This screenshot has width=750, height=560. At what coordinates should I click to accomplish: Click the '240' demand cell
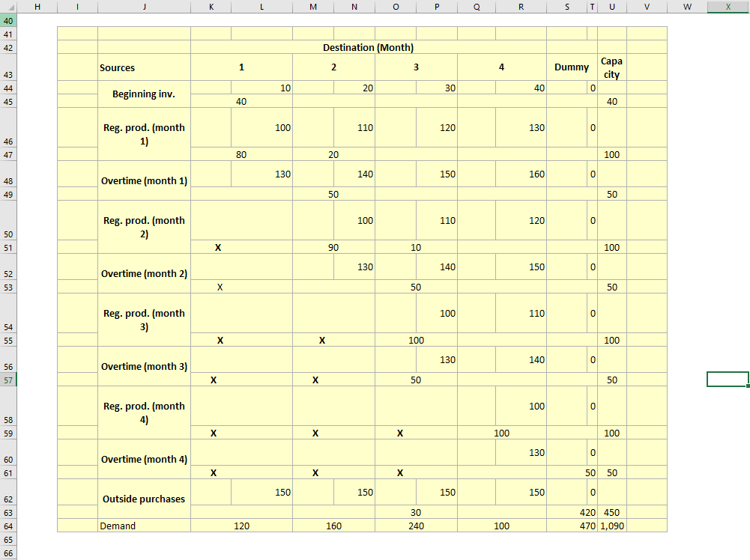point(416,526)
